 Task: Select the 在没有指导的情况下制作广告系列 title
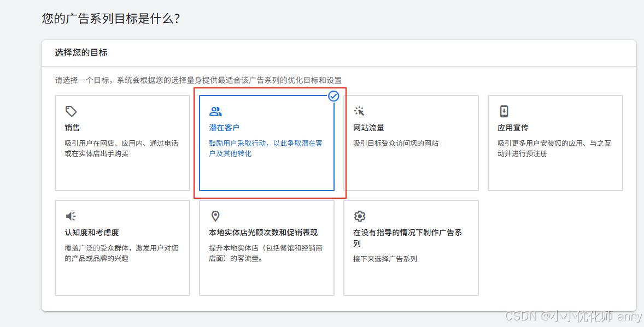(x=407, y=237)
